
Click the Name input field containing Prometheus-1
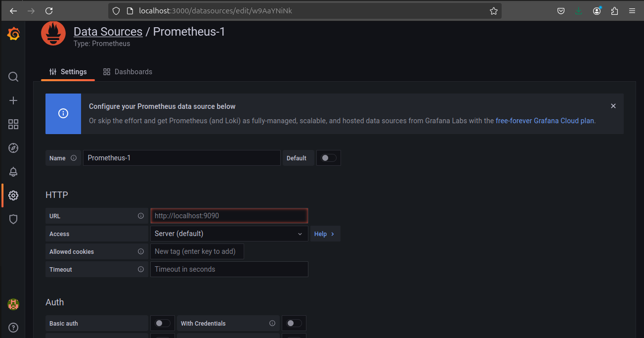pos(182,158)
